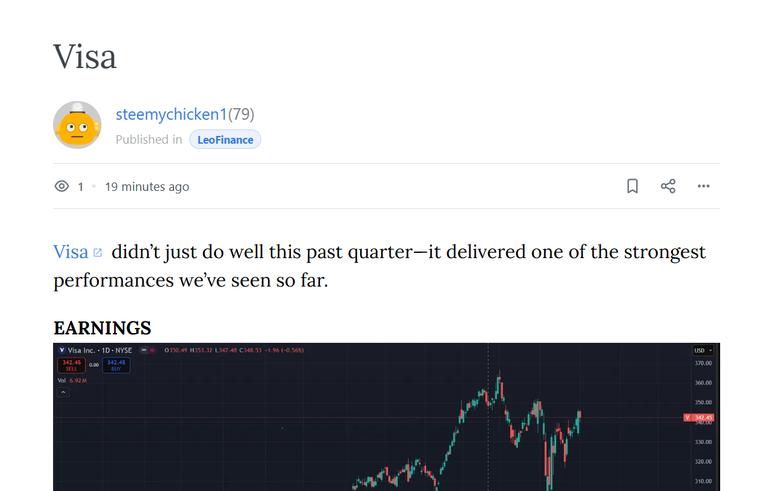Click the robot avatar of steemychicken1
Viewport: 768px width, 491px height.
click(x=77, y=125)
